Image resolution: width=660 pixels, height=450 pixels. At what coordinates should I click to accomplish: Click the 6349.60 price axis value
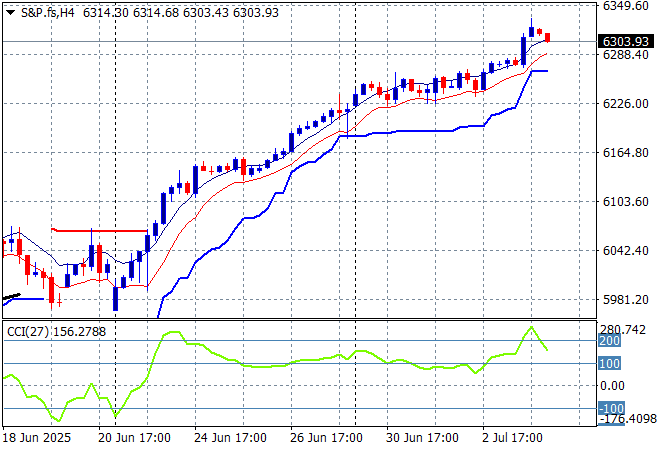pyautogui.click(x=625, y=6)
